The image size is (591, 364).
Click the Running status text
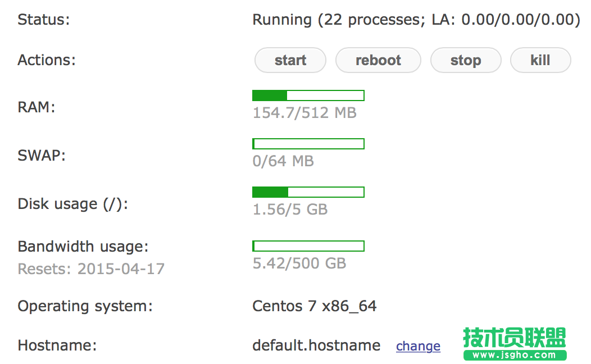click(x=416, y=20)
